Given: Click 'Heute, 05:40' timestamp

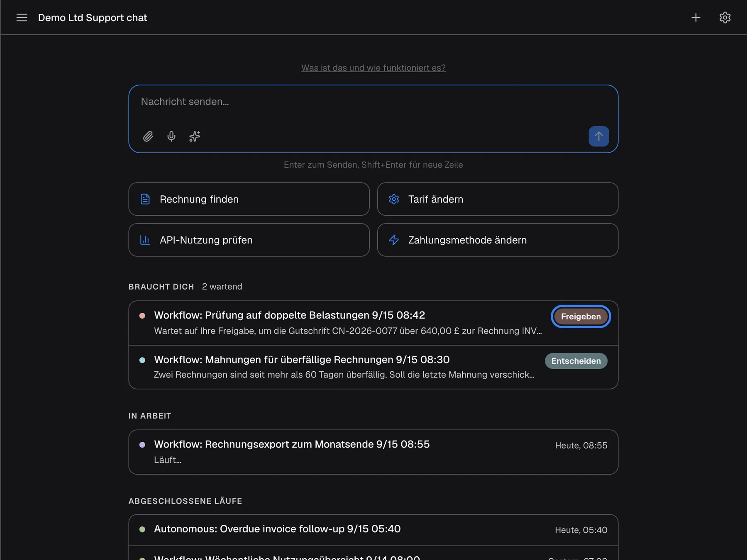Looking at the screenshot, I should tap(581, 530).
